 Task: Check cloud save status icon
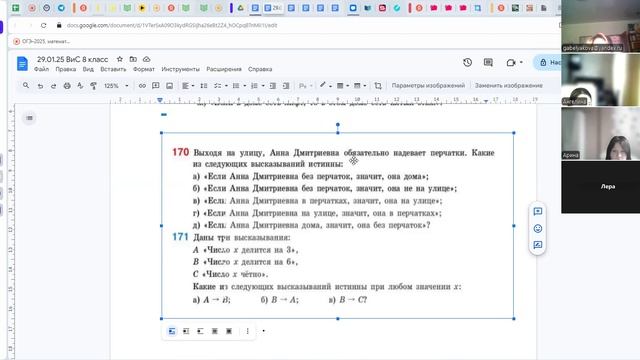click(x=147, y=59)
